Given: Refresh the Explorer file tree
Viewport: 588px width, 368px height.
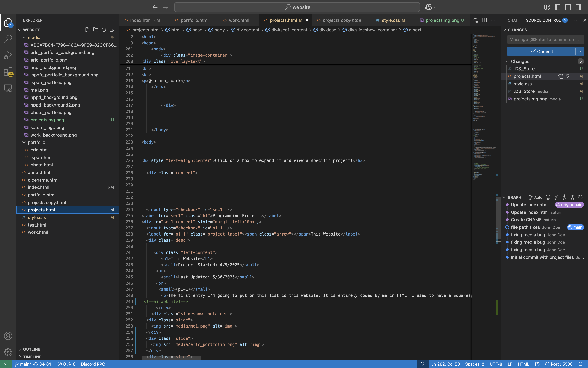Looking at the screenshot, I should [104, 30].
